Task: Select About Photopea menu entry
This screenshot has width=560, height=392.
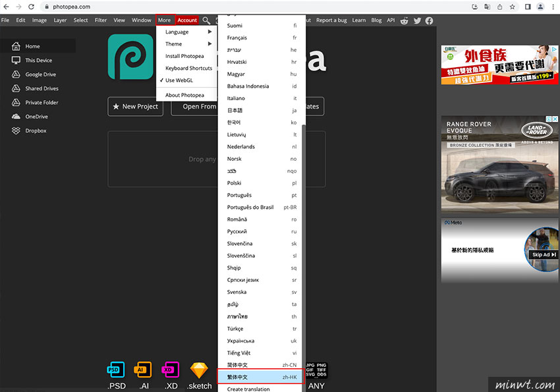Action: click(187, 95)
